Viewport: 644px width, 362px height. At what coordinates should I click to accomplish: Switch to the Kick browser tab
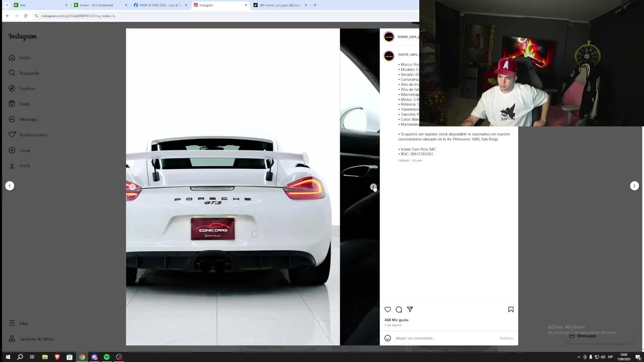40,5
